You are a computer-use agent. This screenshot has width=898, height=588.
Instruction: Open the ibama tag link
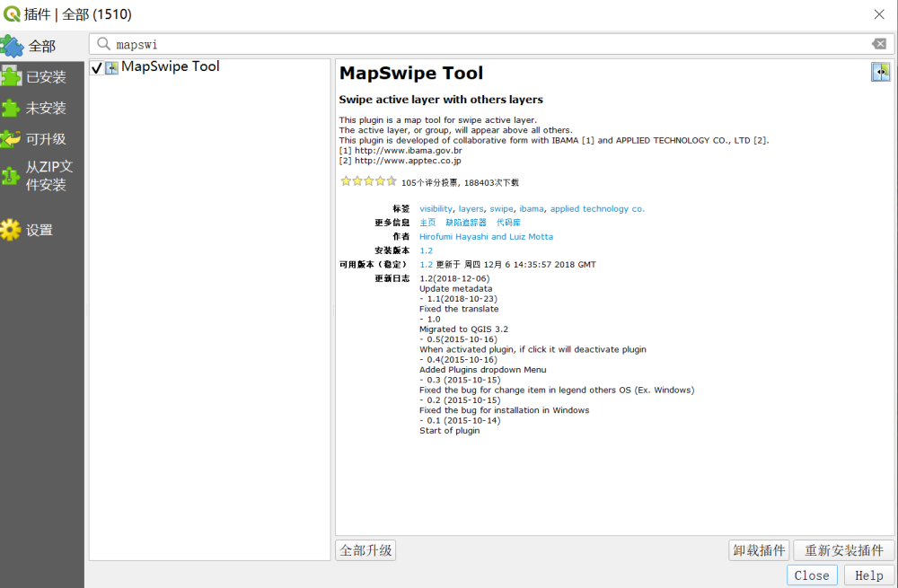point(532,209)
